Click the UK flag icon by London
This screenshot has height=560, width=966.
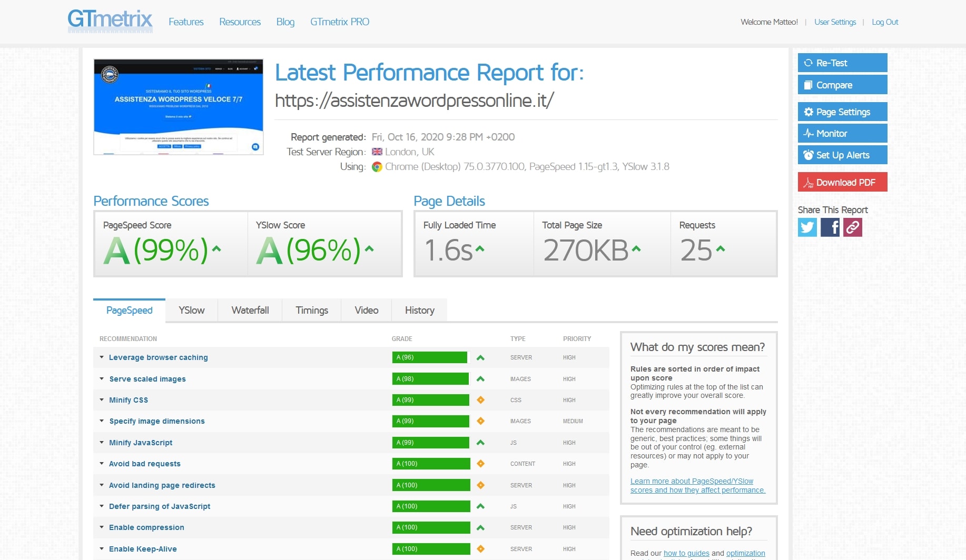pyautogui.click(x=377, y=152)
